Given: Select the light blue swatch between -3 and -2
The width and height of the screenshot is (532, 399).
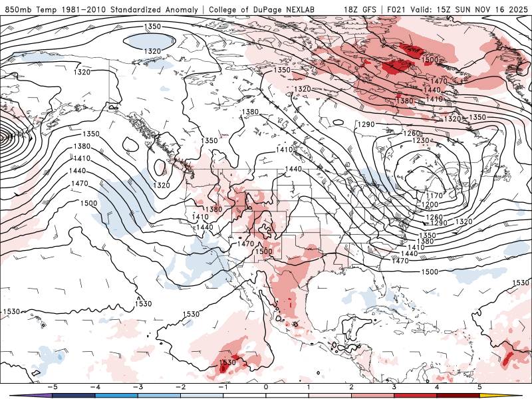Looking at the screenshot, I should coord(159,396).
